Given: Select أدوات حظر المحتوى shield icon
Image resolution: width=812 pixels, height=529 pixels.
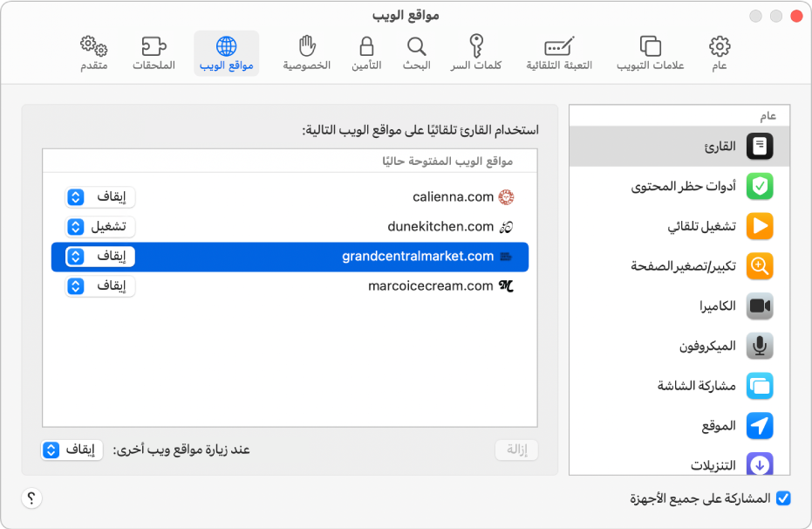Looking at the screenshot, I should 760,186.
